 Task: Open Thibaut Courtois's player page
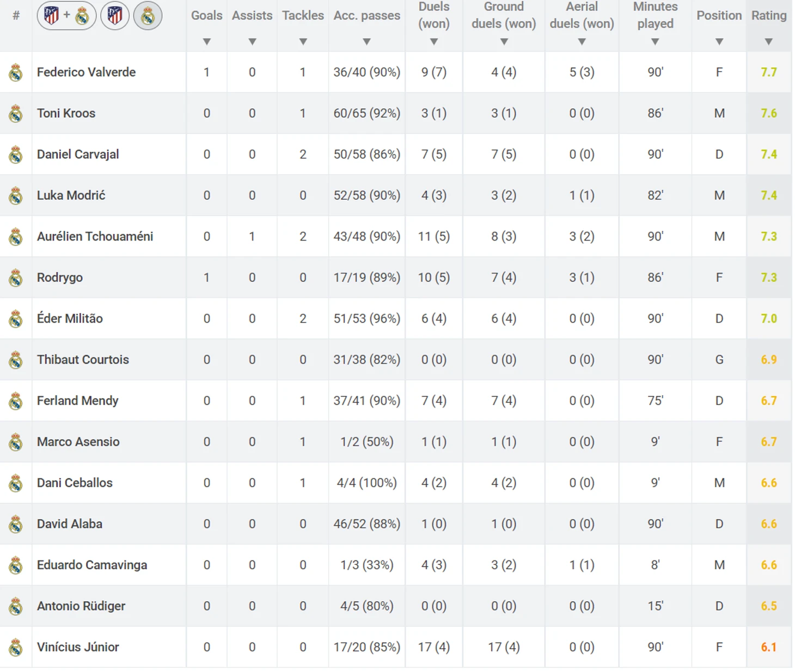83,360
